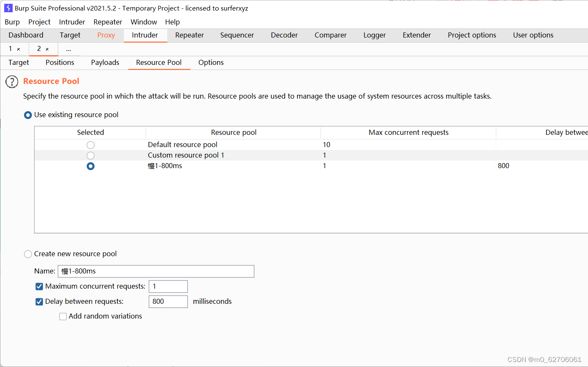This screenshot has height=367, width=588.
Task: Click the ... new attack tab
Action: click(x=69, y=49)
